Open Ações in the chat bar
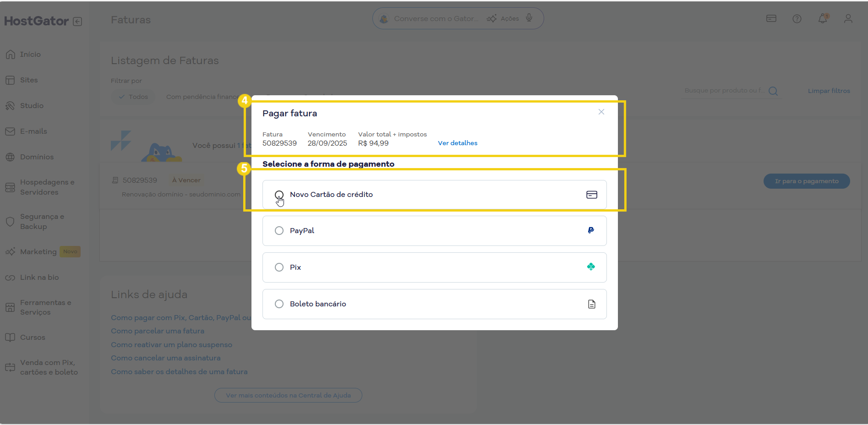 (503, 19)
